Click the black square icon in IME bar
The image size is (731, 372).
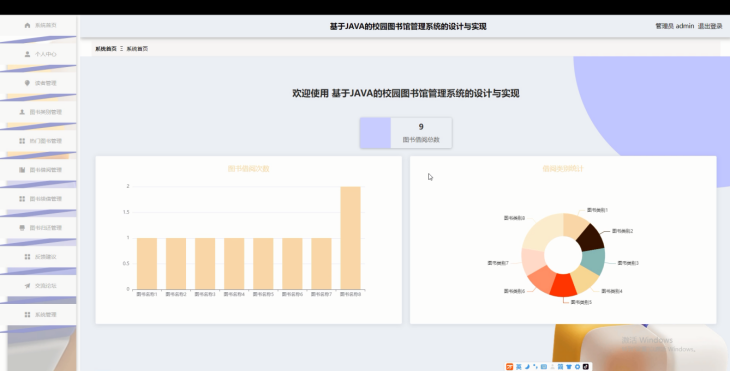[x=586, y=366]
